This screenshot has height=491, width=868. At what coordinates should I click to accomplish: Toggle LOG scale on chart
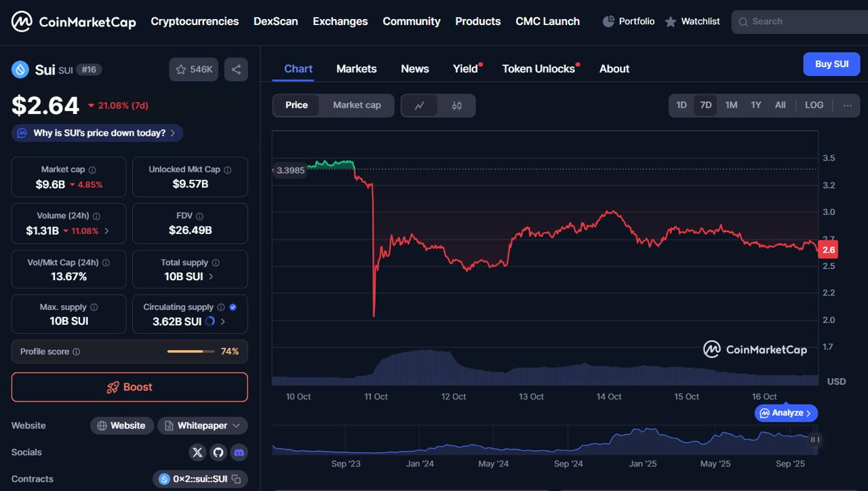[814, 105]
